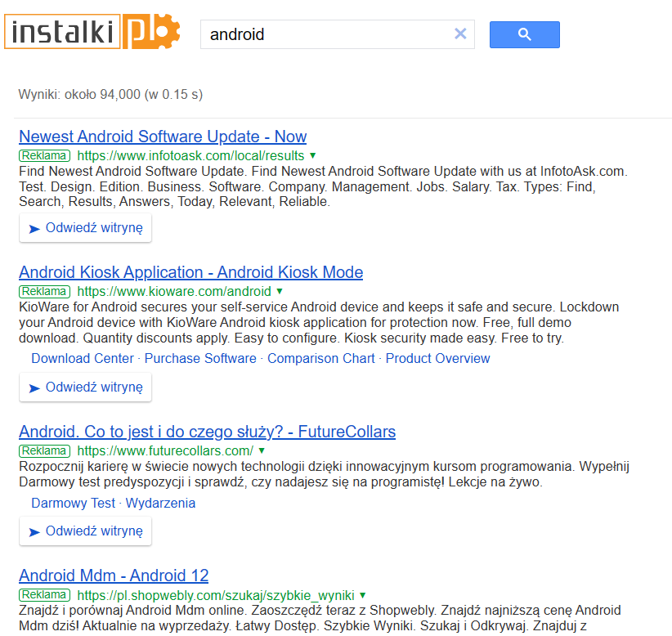The height and width of the screenshot is (636, 672).
Task: Expand the ad options arrow next to infotoask.com URL
Action: pyautogui.click(x=311, y=155)
